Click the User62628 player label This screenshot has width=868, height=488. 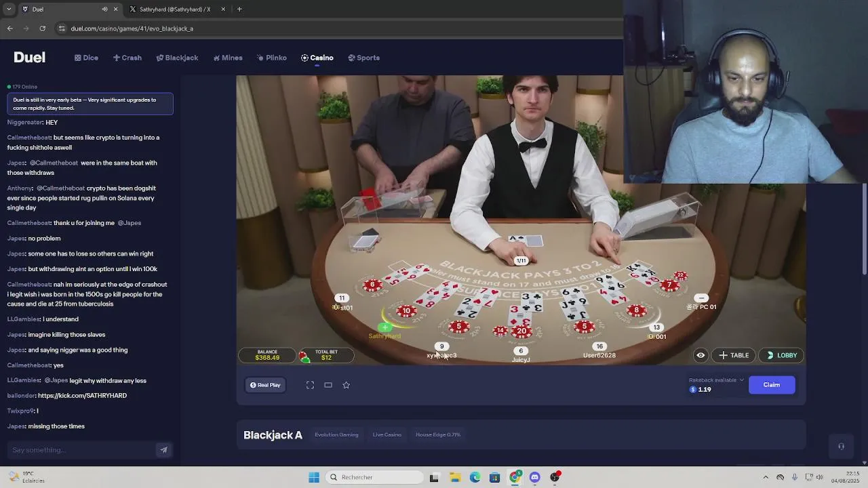coord(599,355)
